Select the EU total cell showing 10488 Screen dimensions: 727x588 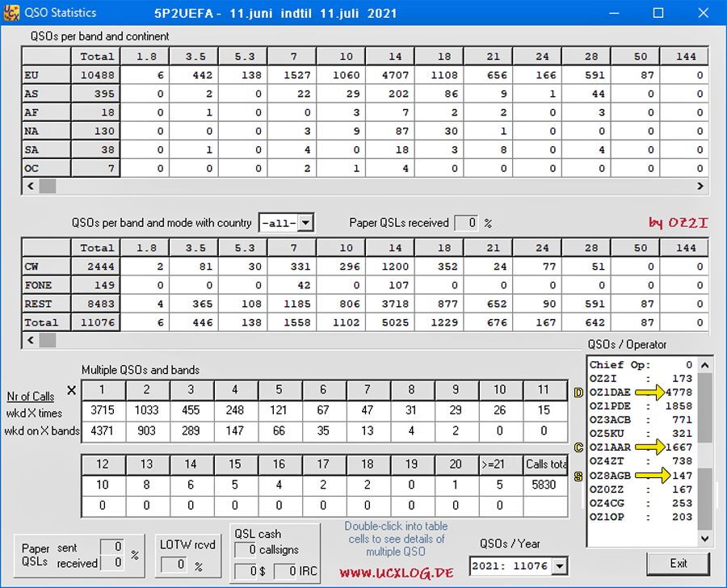coord(97,75)
